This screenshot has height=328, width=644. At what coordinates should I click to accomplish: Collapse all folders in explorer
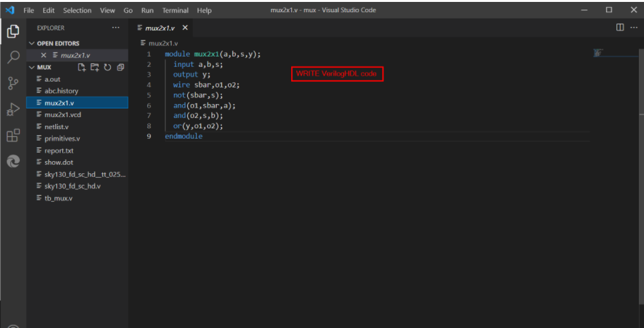120,67
